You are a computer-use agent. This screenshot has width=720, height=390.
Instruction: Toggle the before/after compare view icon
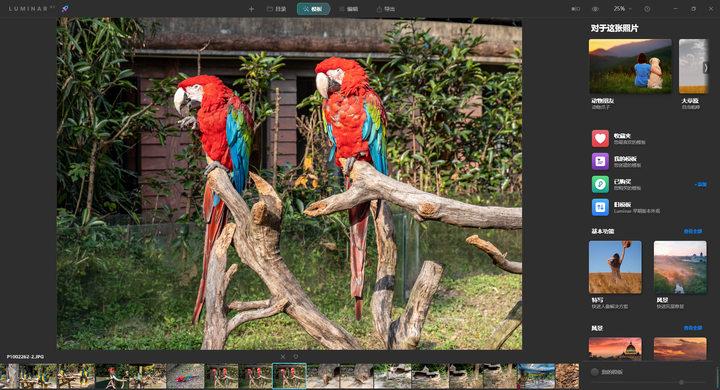point(575,9)
